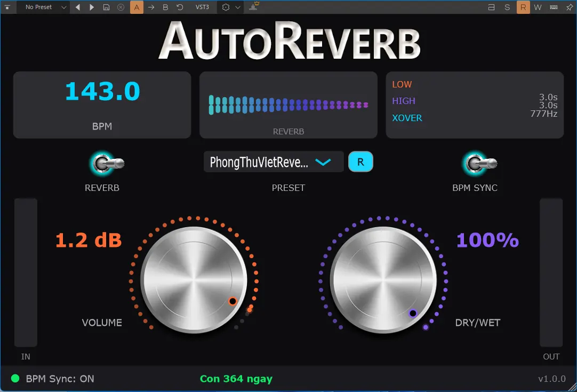Click the HIGH label

click(404, 101)
